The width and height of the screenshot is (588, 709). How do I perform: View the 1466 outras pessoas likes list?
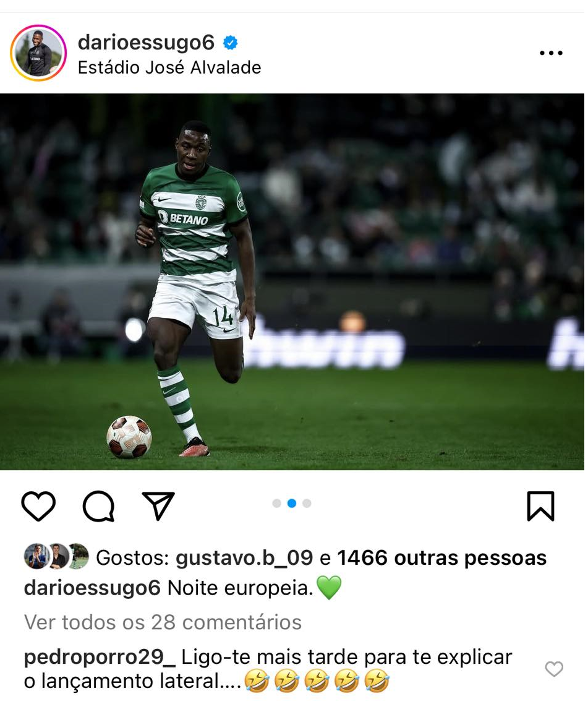coord(441,557)
